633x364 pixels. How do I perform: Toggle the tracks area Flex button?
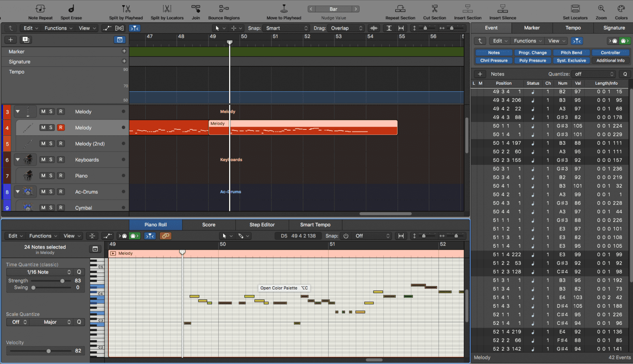(x=119, y=28)
